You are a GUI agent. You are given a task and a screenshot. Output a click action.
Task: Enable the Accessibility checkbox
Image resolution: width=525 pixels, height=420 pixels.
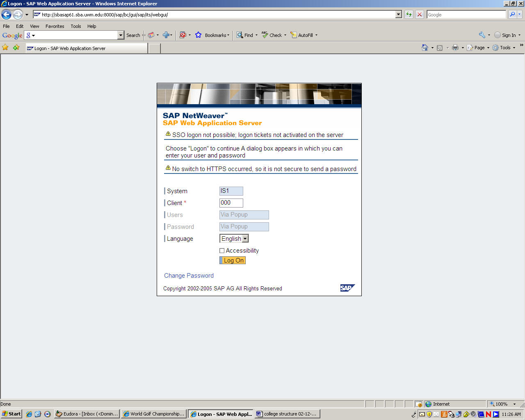[x=222, y=251]
